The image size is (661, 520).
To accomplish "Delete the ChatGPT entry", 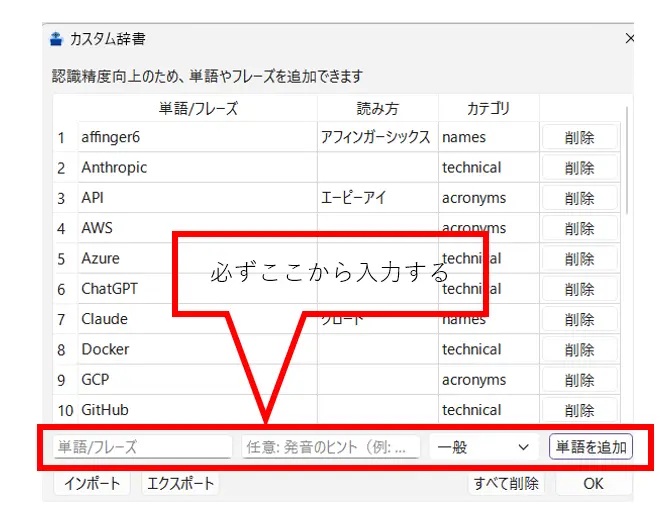I will tap(580, 289).
